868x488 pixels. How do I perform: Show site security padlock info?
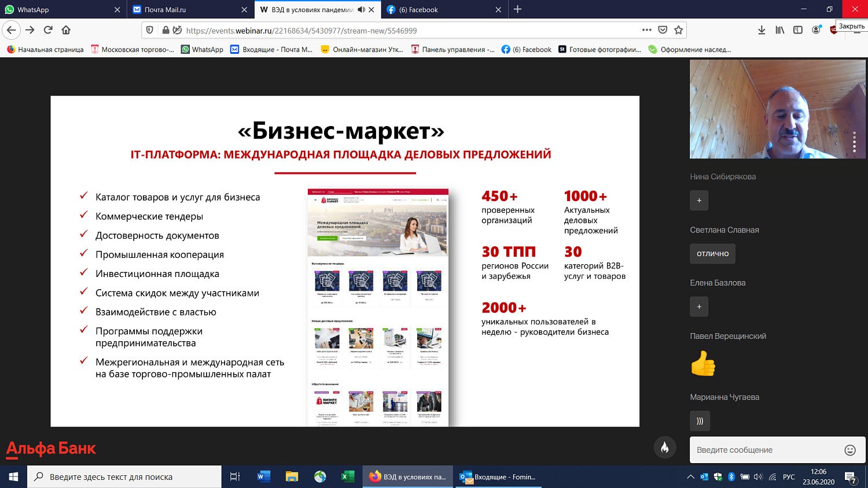pos(165,30)
